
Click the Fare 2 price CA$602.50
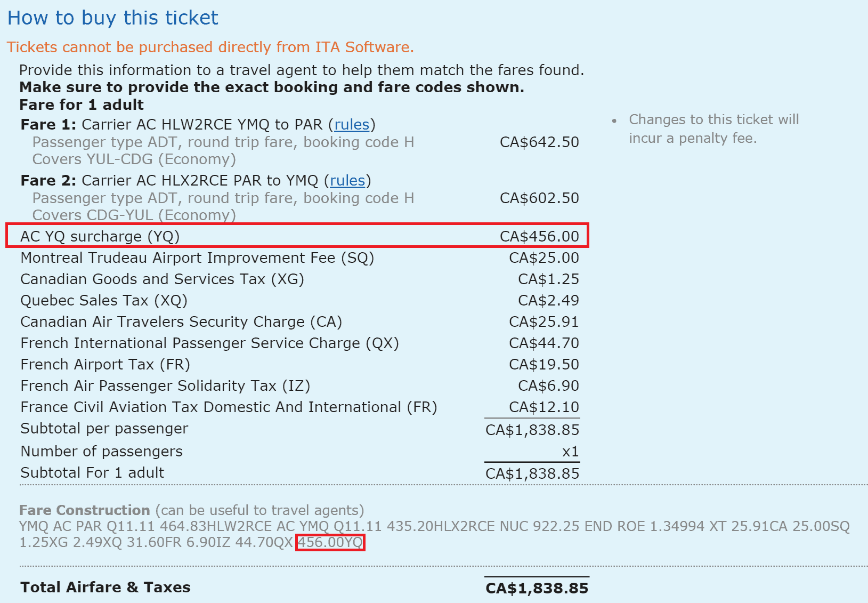tap(539, 198)
